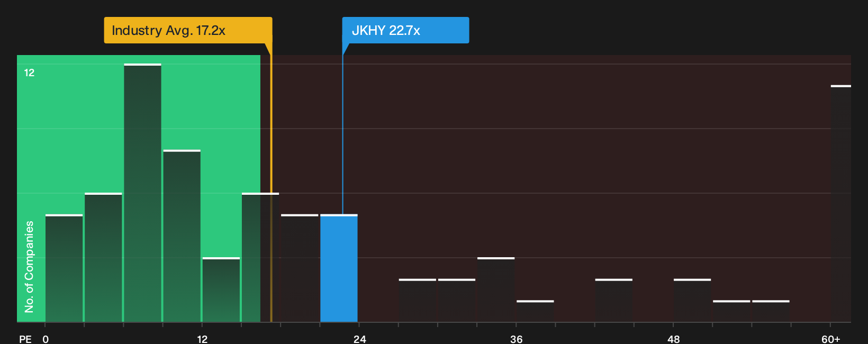Click the No. of Companies axis title
The height and width of the screenshot is (344, 868).
click(29, 266)
